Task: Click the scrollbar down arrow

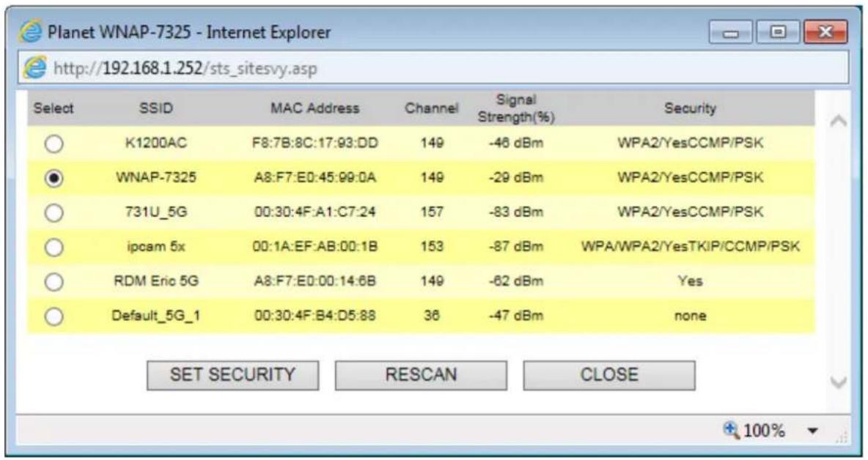Action: 838,382
